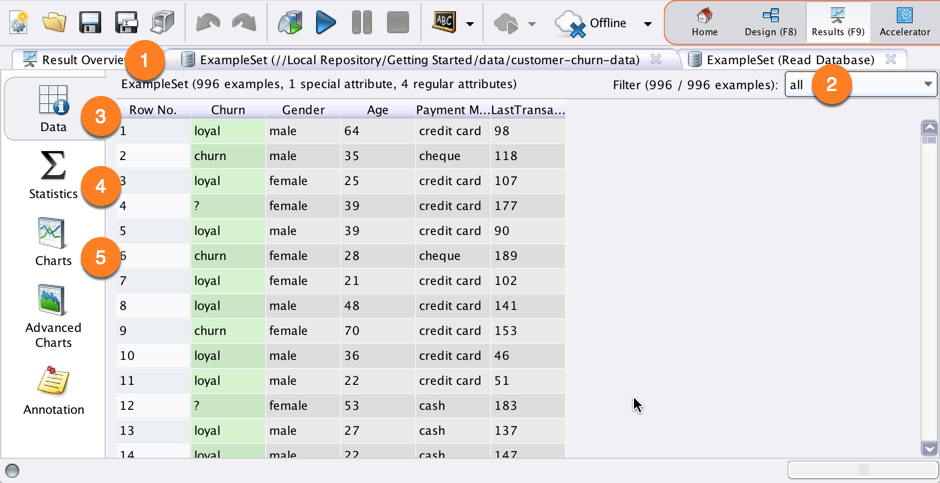Select the customer-churn-data ExampleSet tab
Screen dimensions: 940x483
(420, 60)
